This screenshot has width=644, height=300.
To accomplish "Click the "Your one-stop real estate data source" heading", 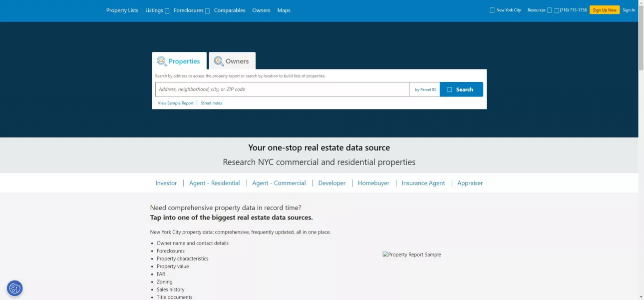I will [319, 147].
